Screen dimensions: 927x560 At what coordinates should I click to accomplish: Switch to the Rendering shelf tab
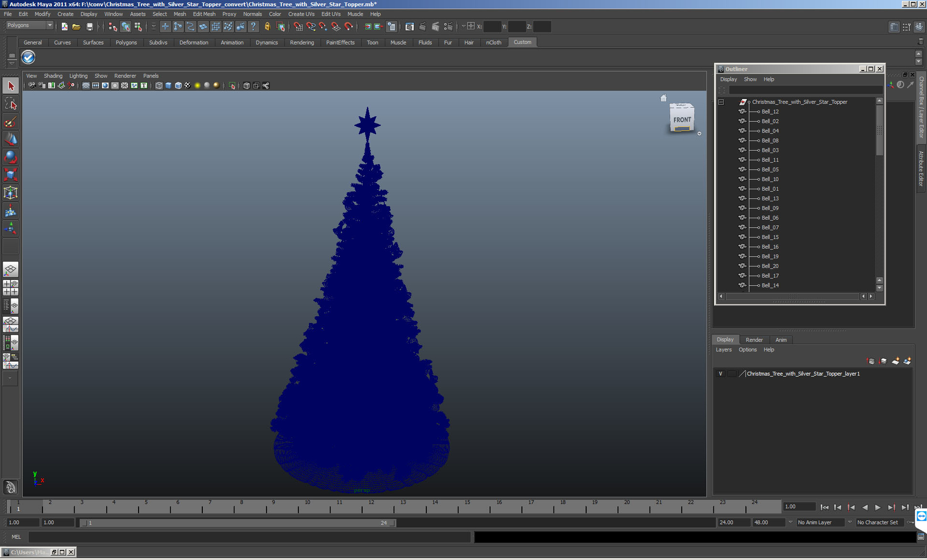(302, 43)
